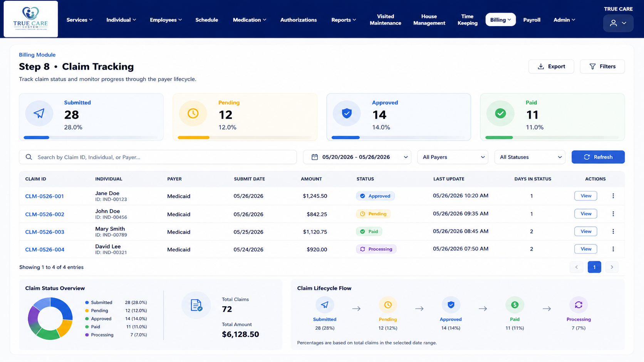The width and height of the screenshot is (644, 362).
Task: Sort by Submit Date column header
Action: tap(249, 179)
